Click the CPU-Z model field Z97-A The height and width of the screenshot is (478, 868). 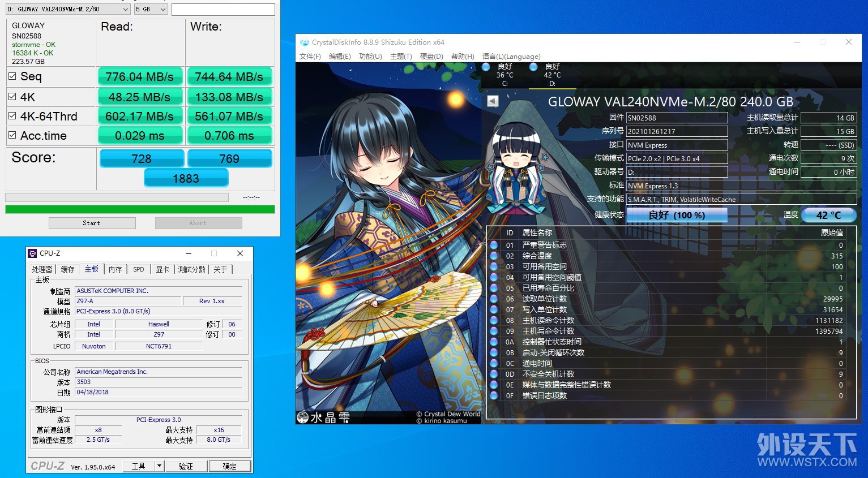click(x=128, y=301)
